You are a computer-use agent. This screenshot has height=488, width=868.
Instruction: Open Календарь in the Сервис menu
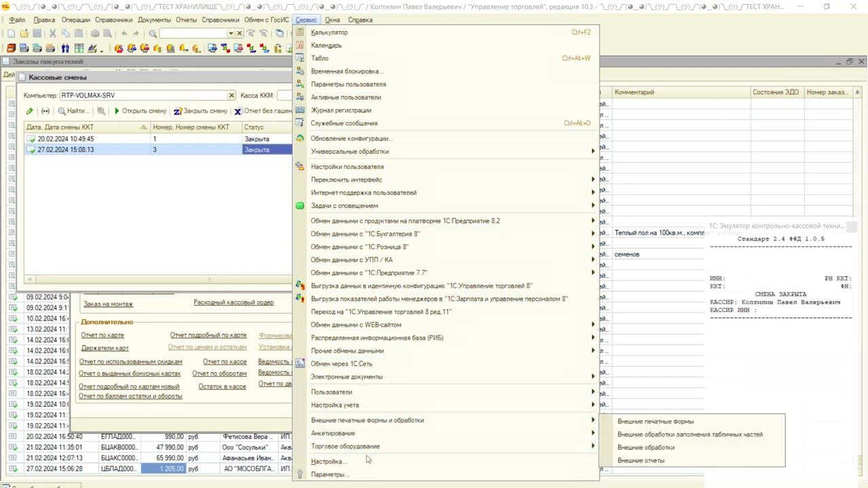click(326, 45)
